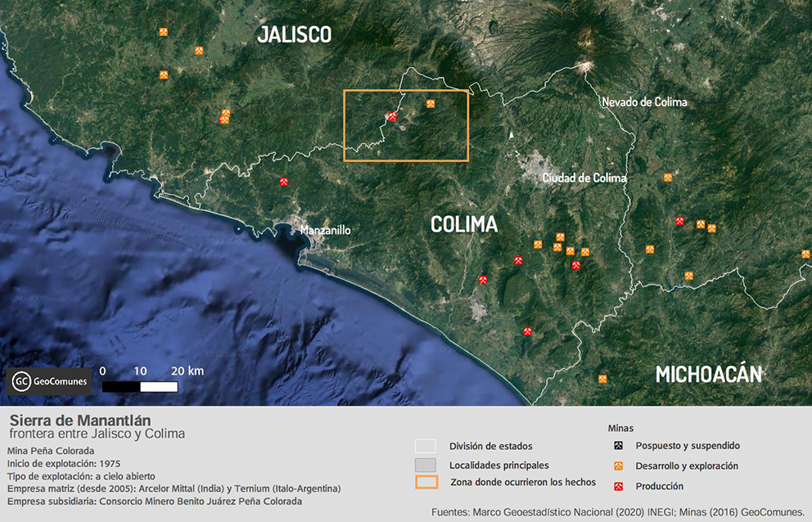Image resolution: width=812 pixels, height=522 pixels.
Task: Select the orange mine marker east of Ciudad de Colima label
Action: coord(668,177)
